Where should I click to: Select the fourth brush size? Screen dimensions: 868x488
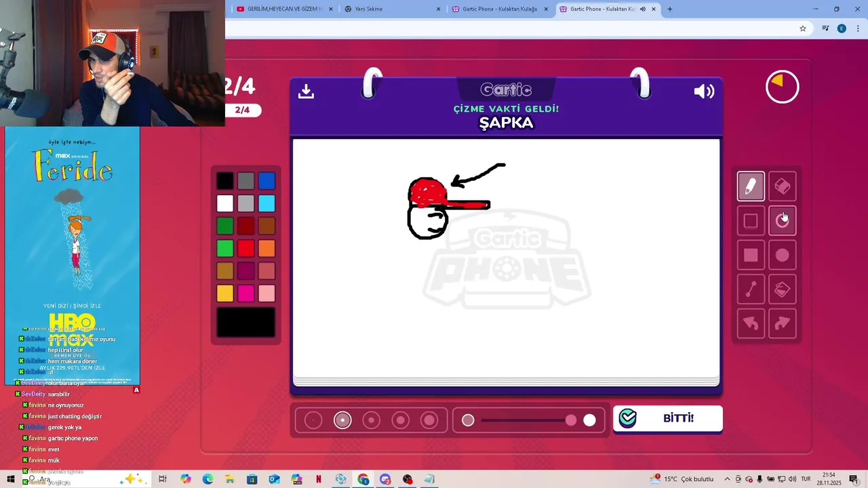tap(401, 421)
